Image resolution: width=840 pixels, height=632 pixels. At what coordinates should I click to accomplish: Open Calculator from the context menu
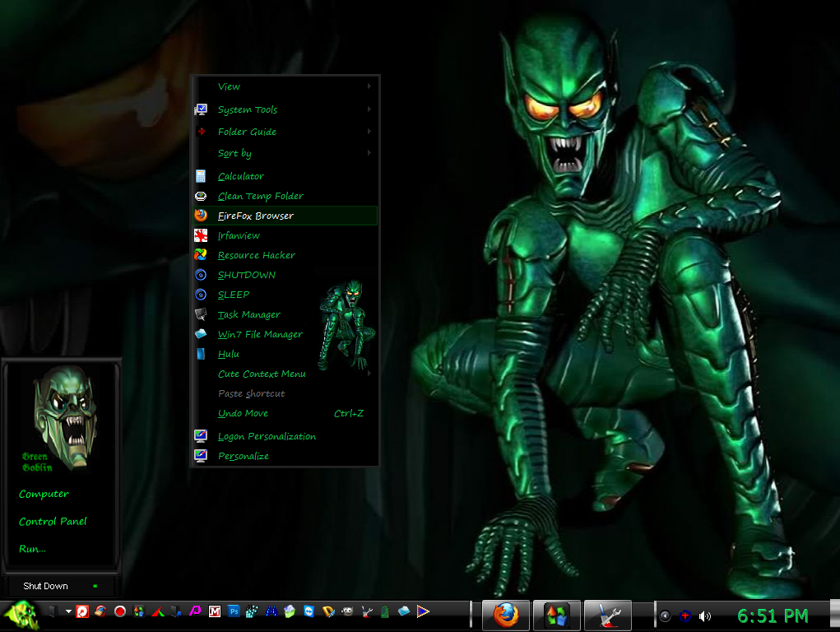(285, 176)
